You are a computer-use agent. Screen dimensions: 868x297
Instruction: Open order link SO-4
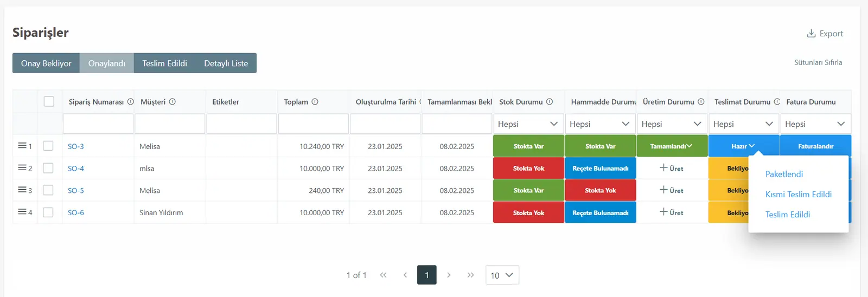point(76,169)
